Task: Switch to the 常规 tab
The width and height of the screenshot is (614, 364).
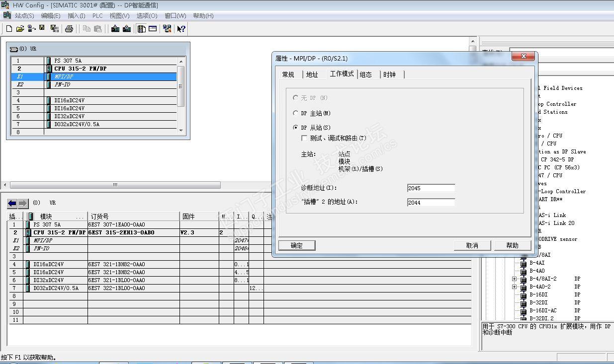Action: click(x=288, y=74)
